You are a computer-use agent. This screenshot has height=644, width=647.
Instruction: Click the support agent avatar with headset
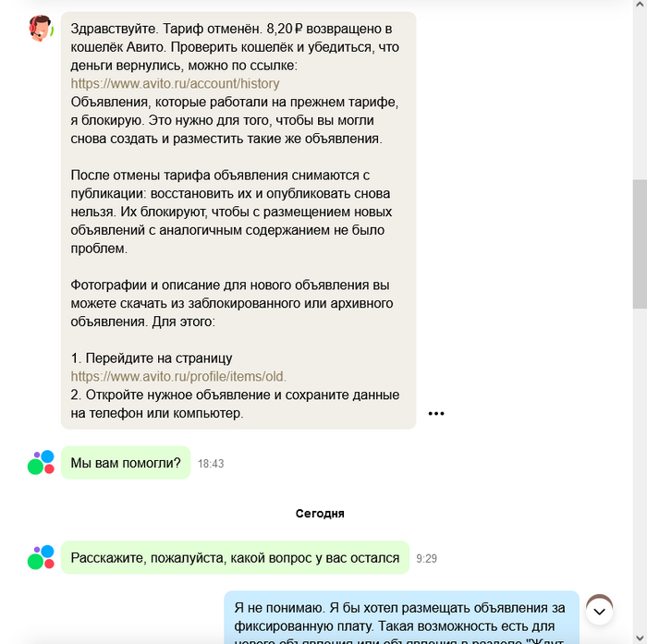tap(41, 28)
